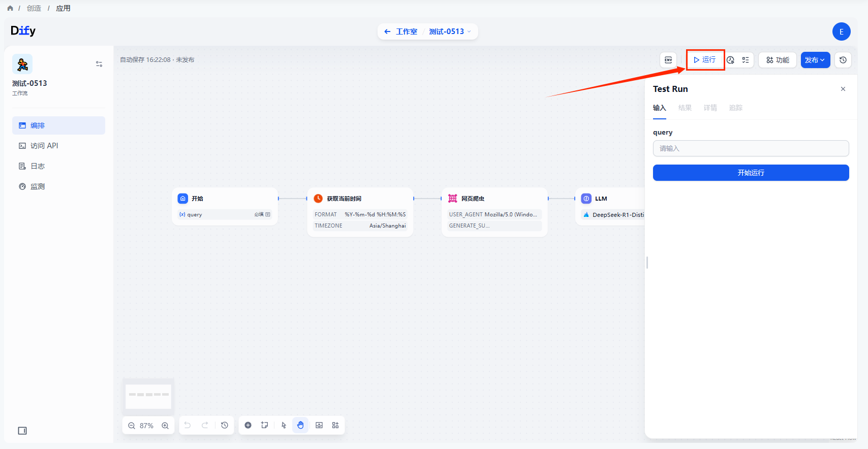Toggle hand pan mode in bottom toolbar
The width and height of the screenshot is (868, 449).
[300, 425]
